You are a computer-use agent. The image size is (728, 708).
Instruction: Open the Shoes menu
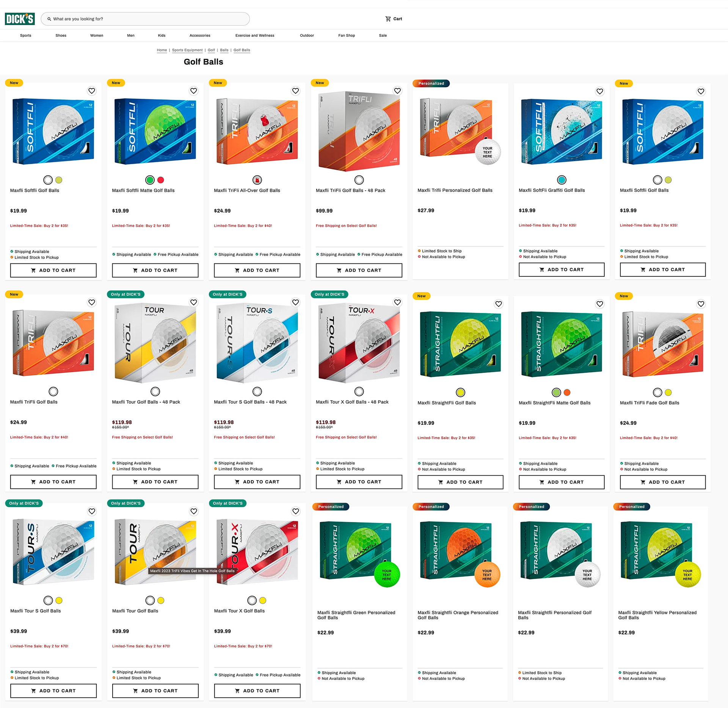[61, 36]
